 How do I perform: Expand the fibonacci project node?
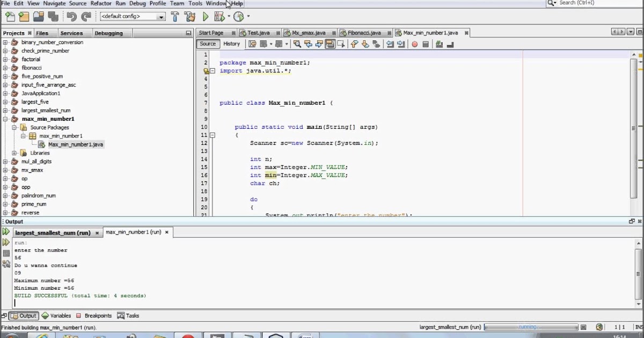(4, 68)
